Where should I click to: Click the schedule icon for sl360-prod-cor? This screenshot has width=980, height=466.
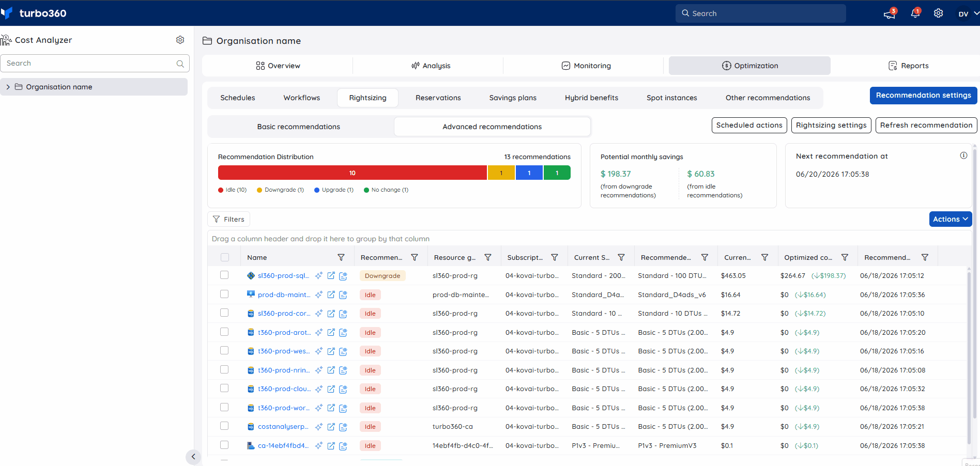tap(343, 314)
